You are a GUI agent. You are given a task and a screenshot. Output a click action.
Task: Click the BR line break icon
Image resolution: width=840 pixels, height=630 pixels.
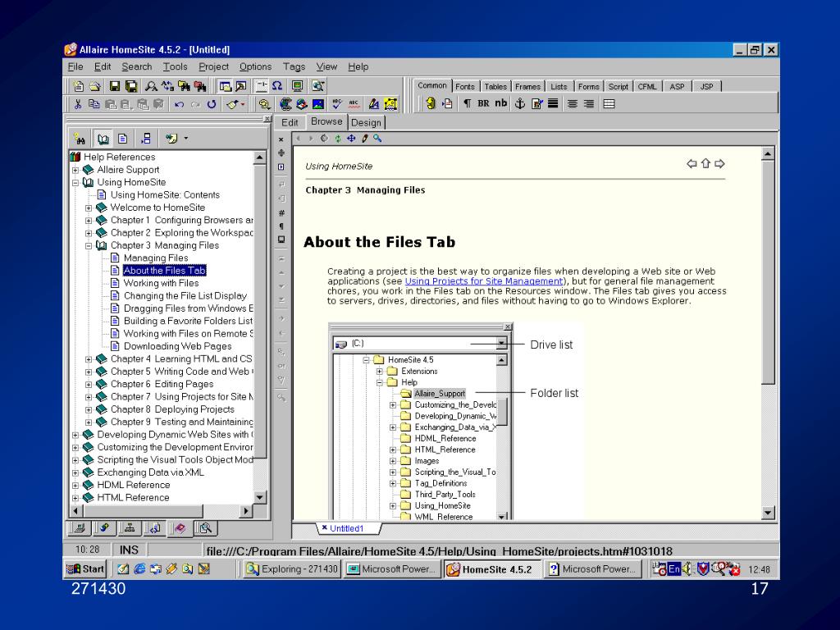coord(483,103)
